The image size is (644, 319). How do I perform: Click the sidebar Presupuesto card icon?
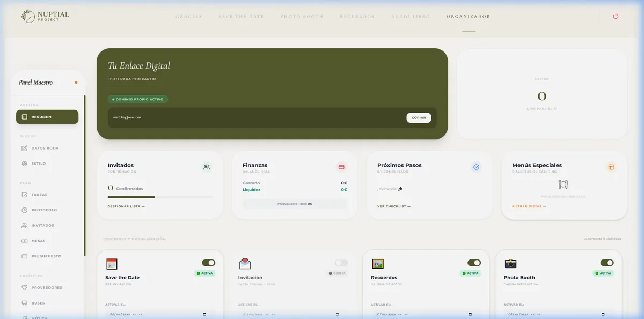[x=24, y=256]
